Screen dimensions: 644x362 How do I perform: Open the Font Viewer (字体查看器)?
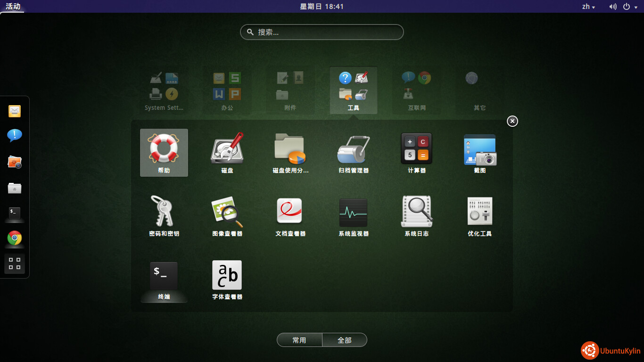(x=227, y=279)
